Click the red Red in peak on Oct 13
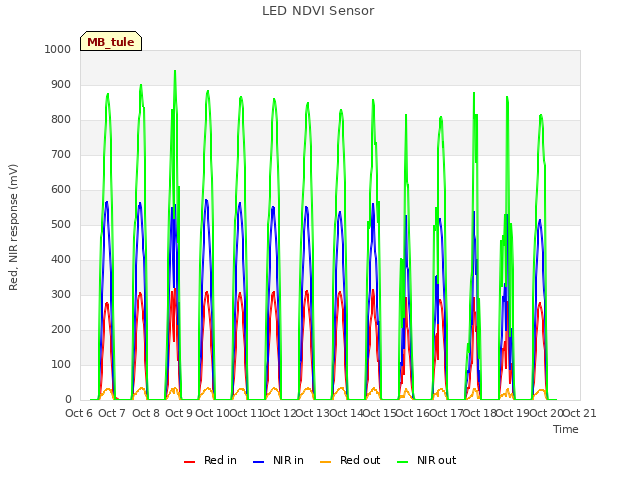This screenshot has width=640, height=480. click(307, 291)
